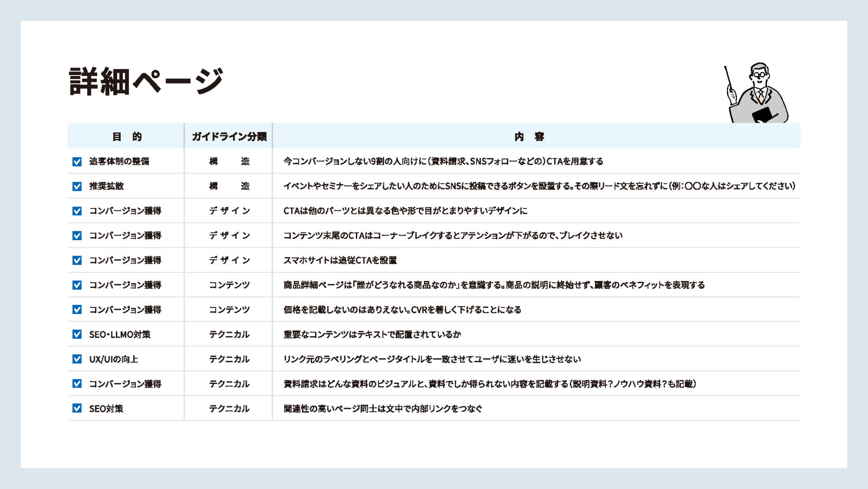Click the ガイドライン分類 column header
This screenshot has width=868, height=489.
229,137
